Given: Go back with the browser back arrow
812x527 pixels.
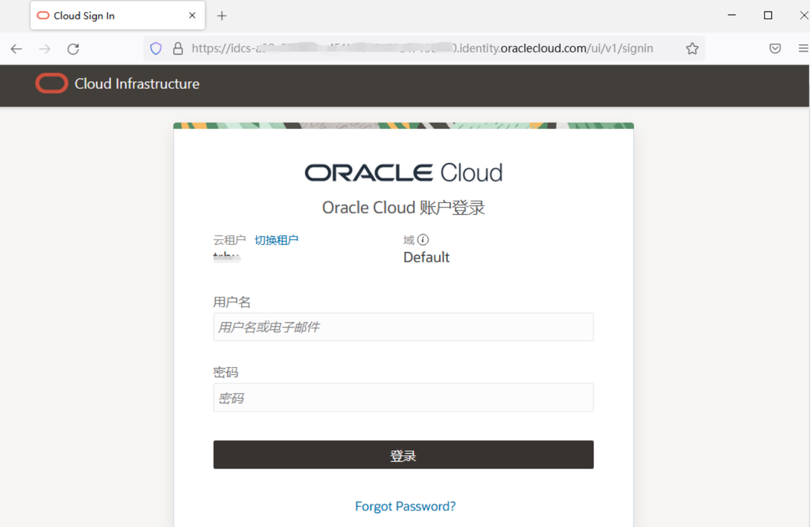Looking at the screenshot, I should coord(16,49).
